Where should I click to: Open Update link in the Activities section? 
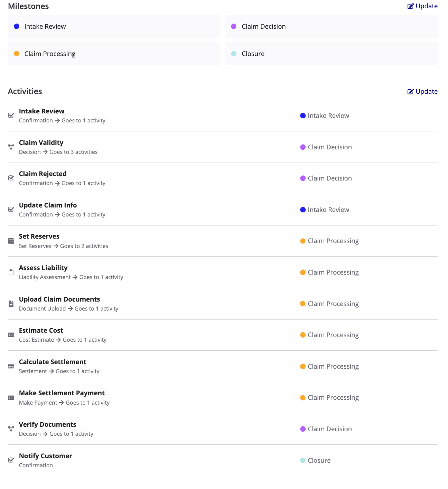pyautogui.click(x=422, y=91)
